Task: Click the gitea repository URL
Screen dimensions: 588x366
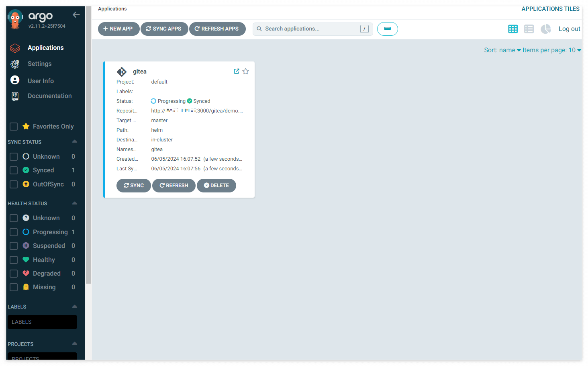Action: coord(197,111)
